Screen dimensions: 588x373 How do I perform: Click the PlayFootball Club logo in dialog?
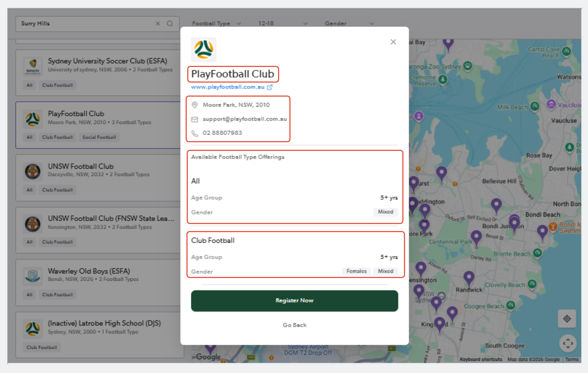coord(204,50)
